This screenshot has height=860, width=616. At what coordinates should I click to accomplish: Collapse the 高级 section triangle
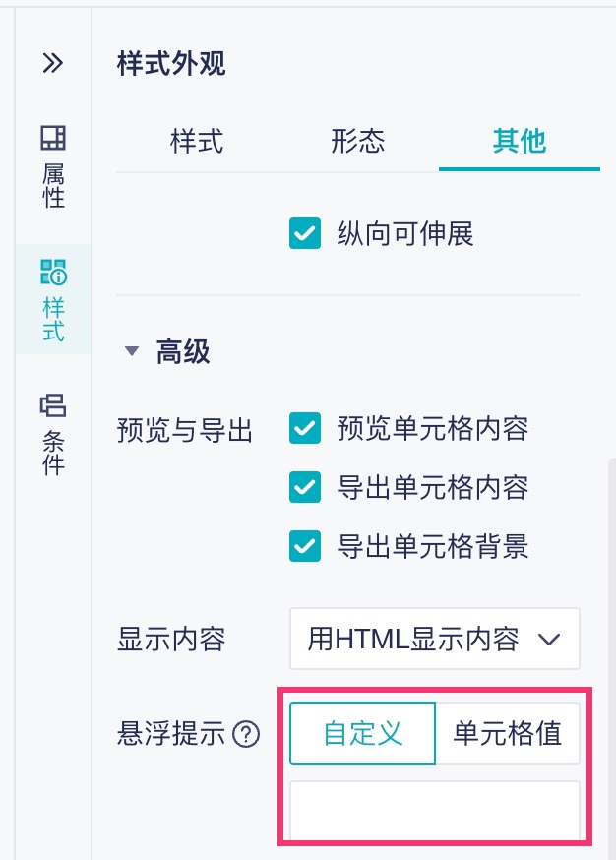(x=132, y=351)
